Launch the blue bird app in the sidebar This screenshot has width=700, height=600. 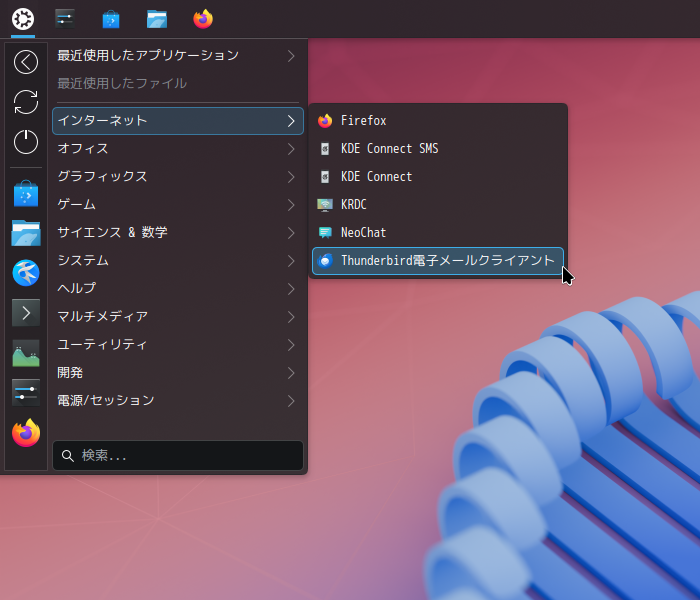26,273
